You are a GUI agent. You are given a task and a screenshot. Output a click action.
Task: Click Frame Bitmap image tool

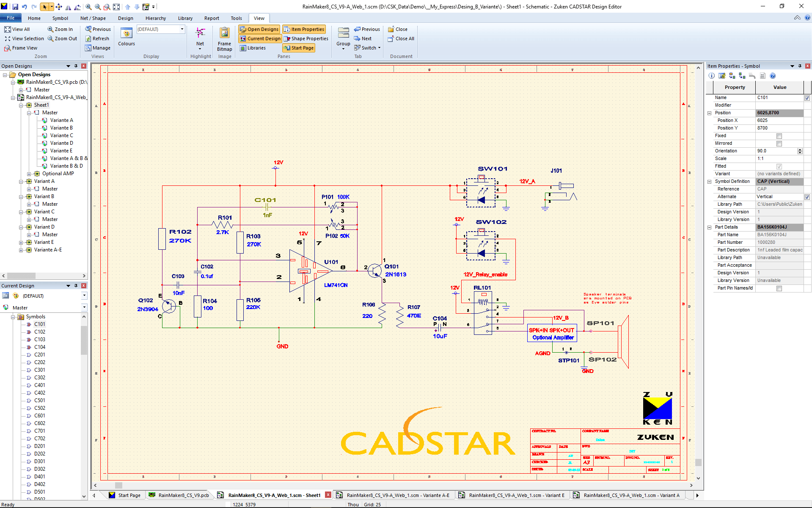coord(225,39)
